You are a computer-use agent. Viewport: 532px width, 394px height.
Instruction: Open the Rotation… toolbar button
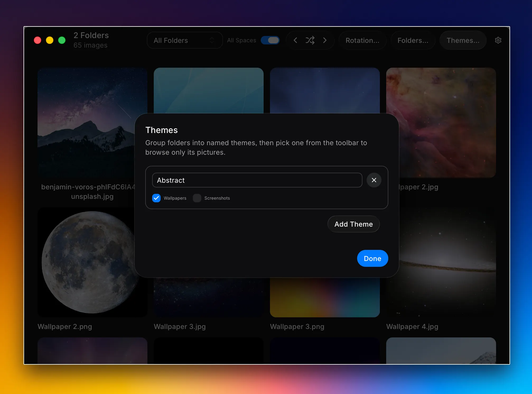362,40
